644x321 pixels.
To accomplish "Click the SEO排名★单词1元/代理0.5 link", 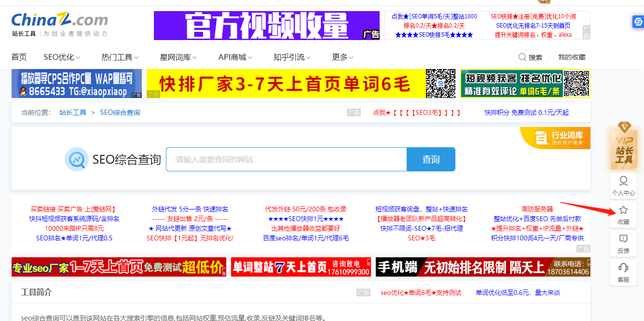I will coord(74,238).
